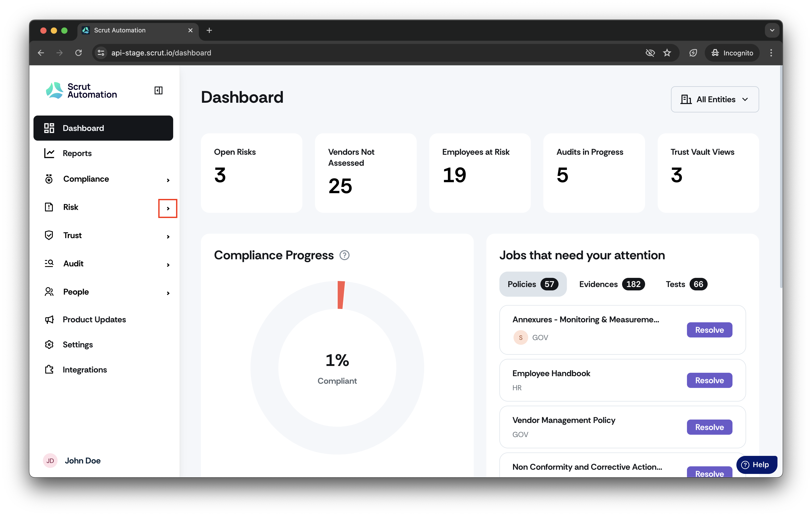
Task: Open the Help widget button
Action: (x=756, y=465)
